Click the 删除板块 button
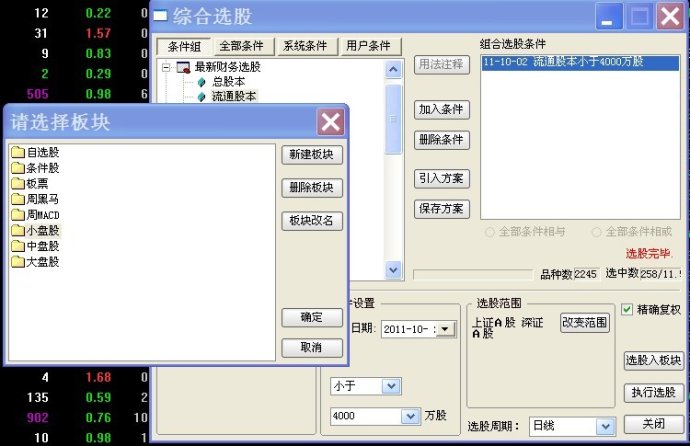The height and width of the screenshot is (446, 690). tap(312, 188)
